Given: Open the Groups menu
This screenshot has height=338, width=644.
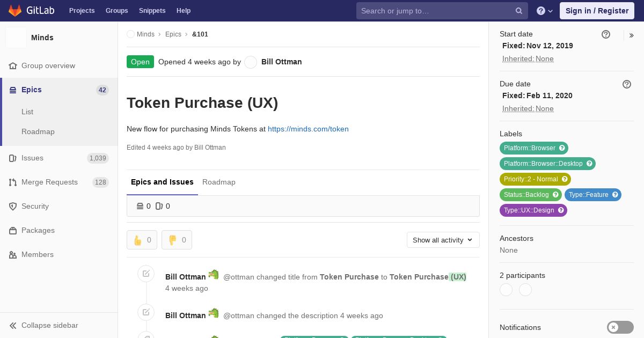Looking at the screenshot, I should coord(117,11).
